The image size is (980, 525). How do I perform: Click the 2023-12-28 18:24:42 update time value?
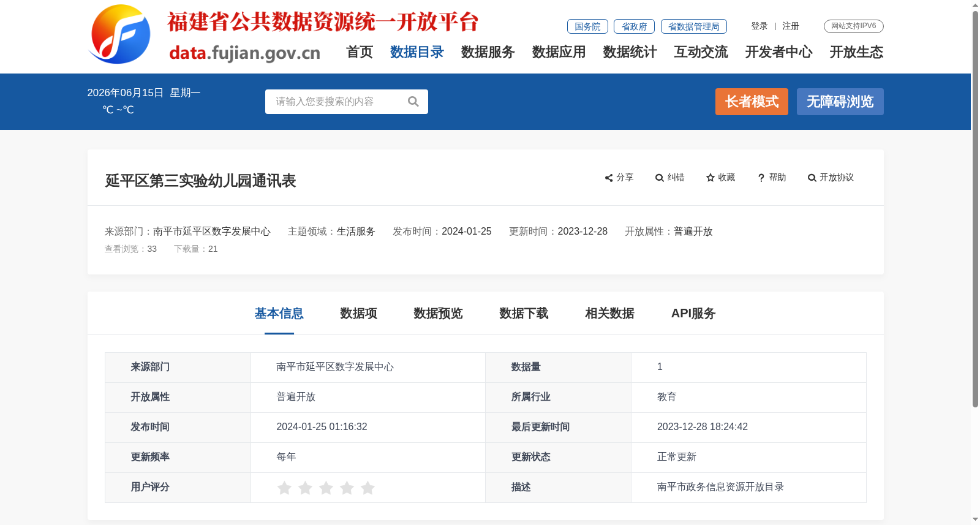[703, 427]
